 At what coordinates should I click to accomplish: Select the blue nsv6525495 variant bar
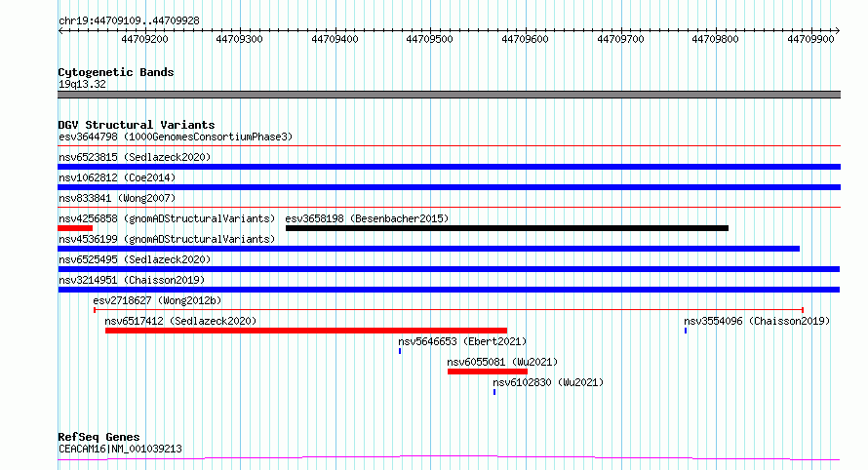(x=449, y=269)
